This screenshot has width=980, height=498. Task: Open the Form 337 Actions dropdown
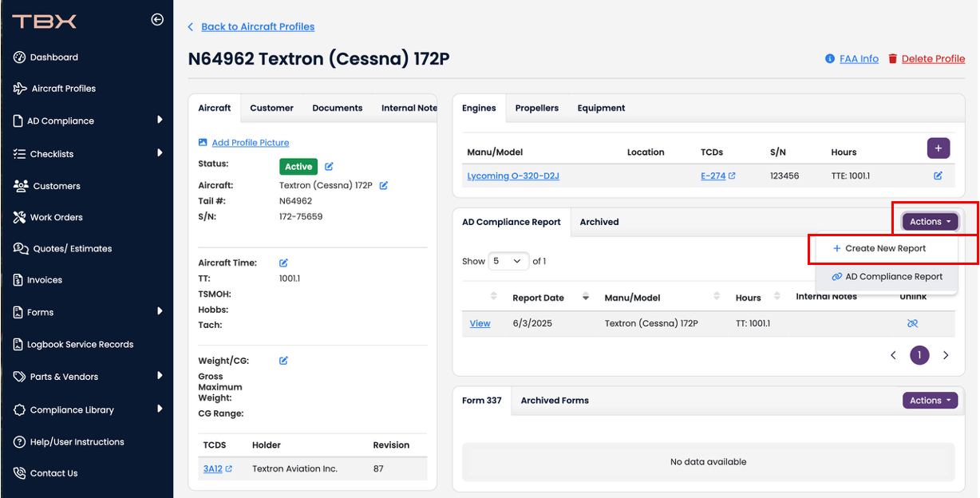click(x=930, y=401)
